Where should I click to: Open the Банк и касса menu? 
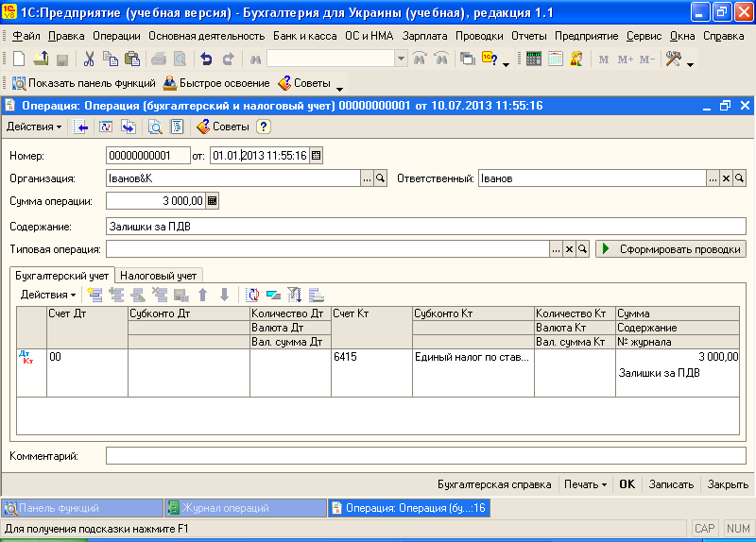pyautogui.click(x=304, y=36)
